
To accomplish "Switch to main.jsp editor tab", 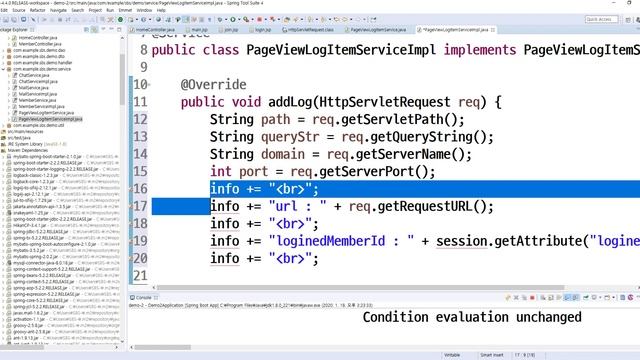I will coord(197,30).
